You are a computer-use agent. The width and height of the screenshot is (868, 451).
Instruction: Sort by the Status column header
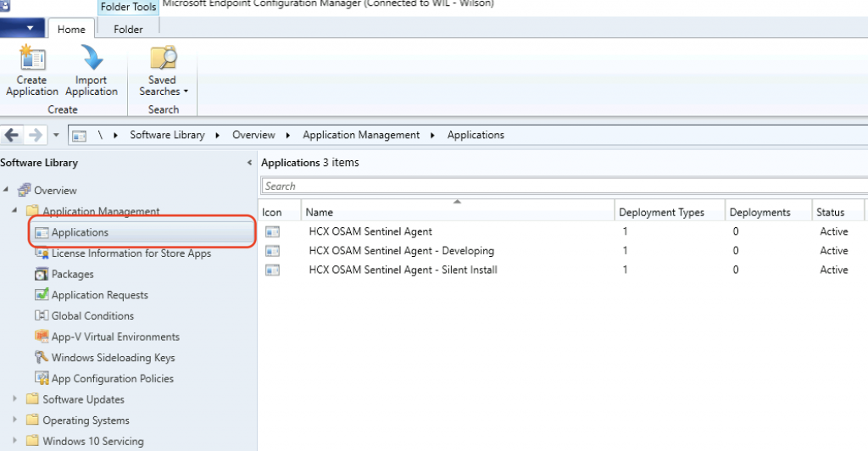point(837,212)
